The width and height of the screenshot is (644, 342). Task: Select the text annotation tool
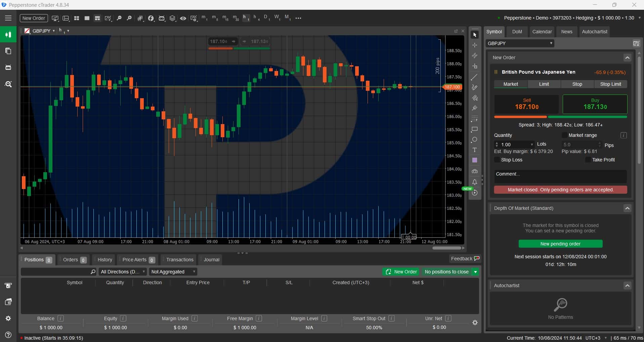475,150
